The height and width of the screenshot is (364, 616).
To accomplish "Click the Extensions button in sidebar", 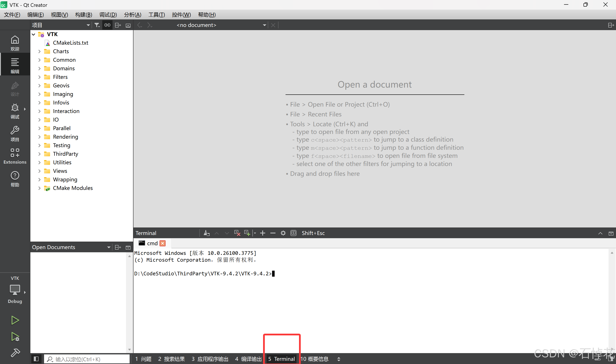I will tap(15, 155).
